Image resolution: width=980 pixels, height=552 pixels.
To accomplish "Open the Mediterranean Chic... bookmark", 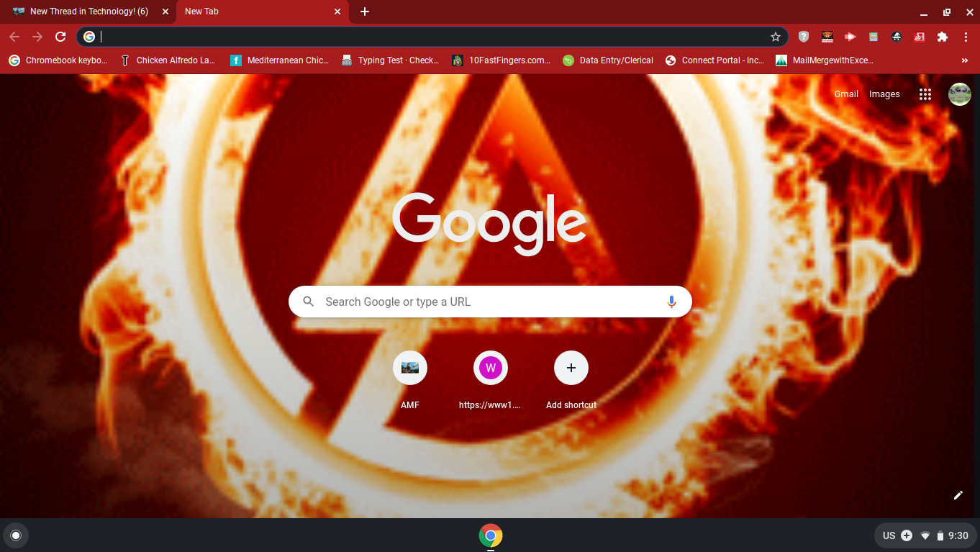I will 280,60.
